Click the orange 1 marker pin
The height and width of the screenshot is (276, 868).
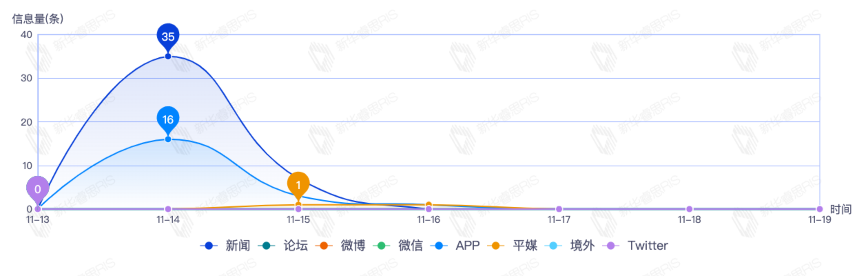298,185
